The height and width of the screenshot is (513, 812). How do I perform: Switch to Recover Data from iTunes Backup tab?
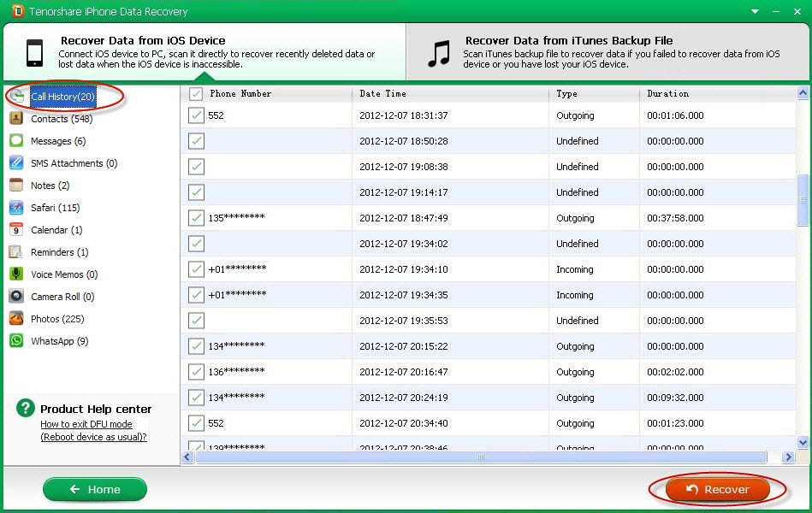(x=608, y=53)
